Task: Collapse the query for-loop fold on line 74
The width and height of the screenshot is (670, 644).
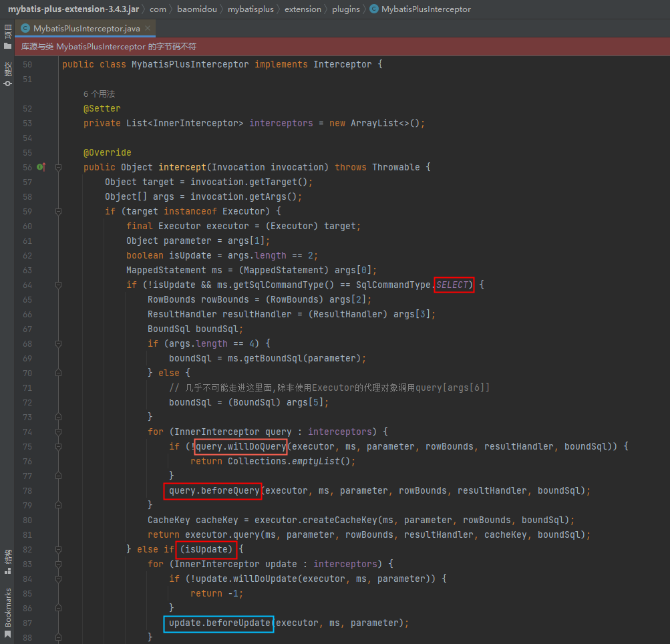Action: coord(59,432)
